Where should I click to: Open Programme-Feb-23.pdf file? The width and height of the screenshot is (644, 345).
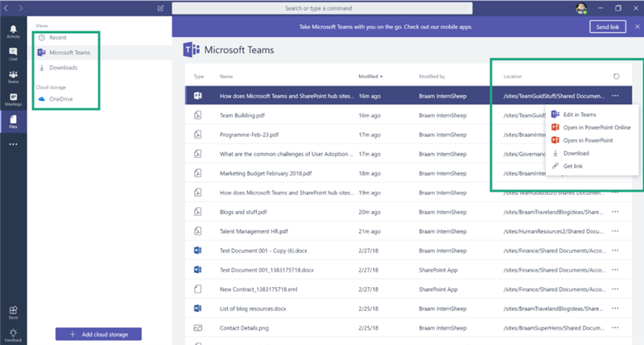tap(250, 135)
